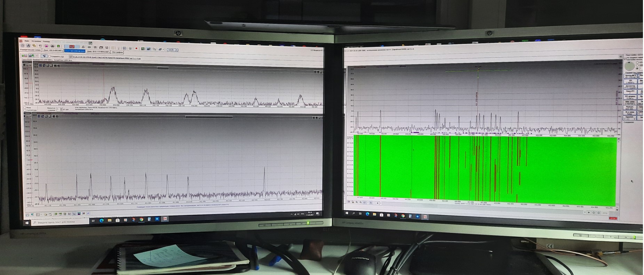
Task: Click the floppy disk save icon in toolbar
Action: click(x=107, y=47)
